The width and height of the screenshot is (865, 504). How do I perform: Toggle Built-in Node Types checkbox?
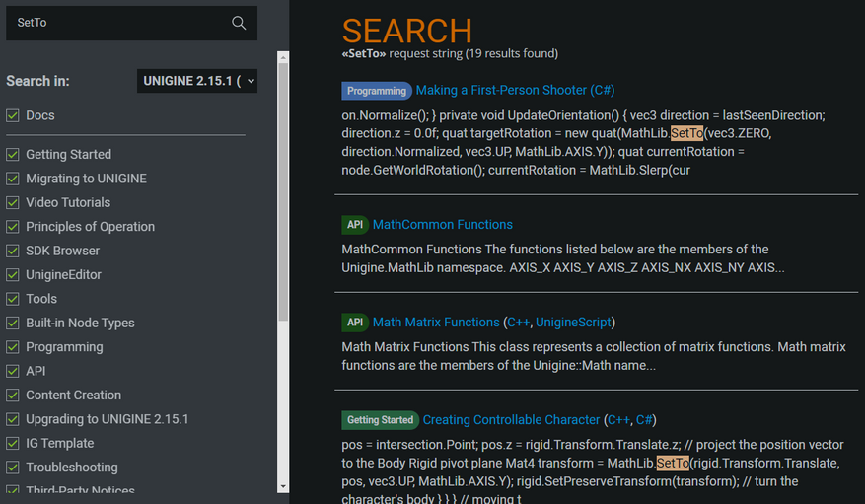click(x=13, y=324)
